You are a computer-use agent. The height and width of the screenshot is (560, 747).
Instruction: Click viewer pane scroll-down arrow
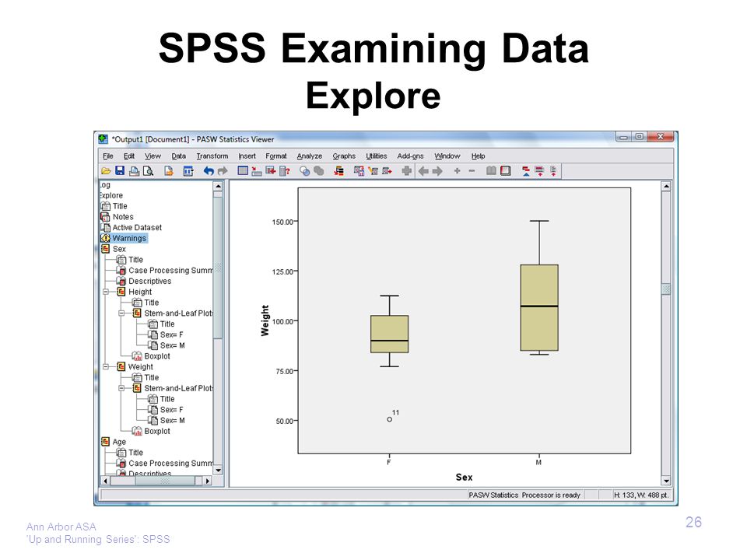[666, 481]
